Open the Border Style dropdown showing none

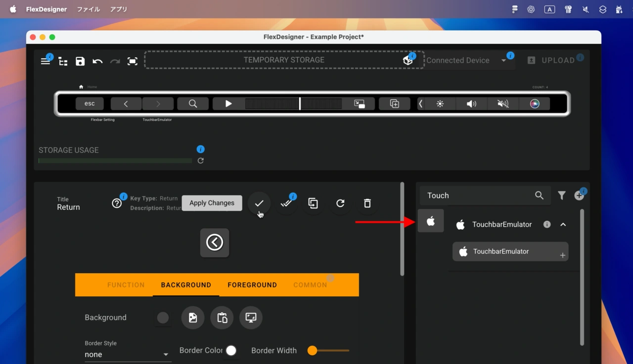[x=127, y=354]
